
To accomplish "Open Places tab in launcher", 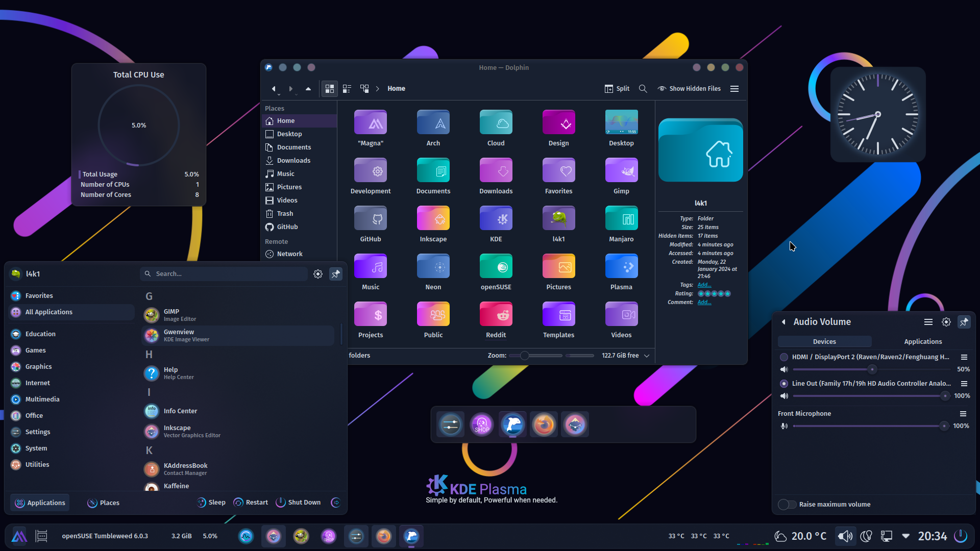I will [103, 503].
